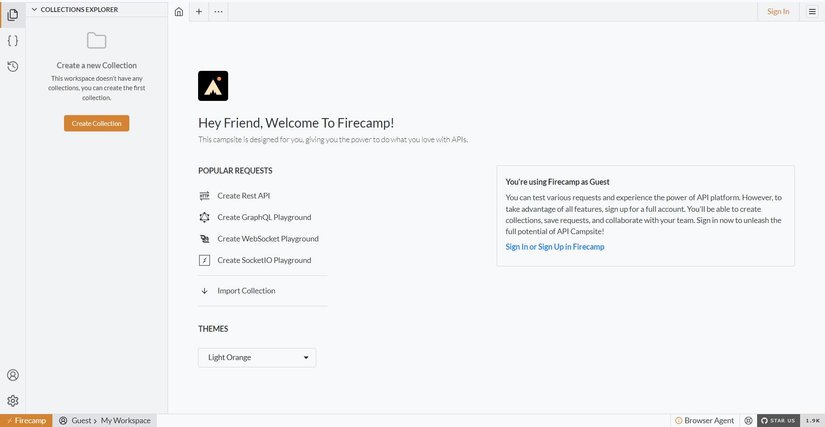Click the user account icon in sidebar
The image size is (825, 427).
pyautogui.click(x=13, y=375)
